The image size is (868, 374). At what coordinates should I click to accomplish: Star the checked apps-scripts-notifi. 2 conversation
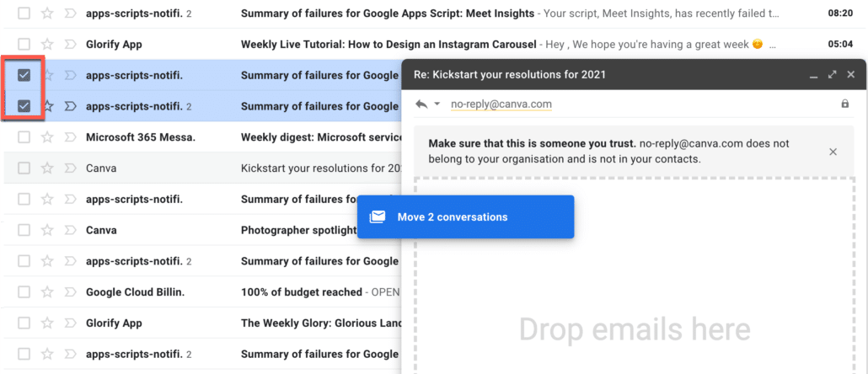tap(49, 106)
